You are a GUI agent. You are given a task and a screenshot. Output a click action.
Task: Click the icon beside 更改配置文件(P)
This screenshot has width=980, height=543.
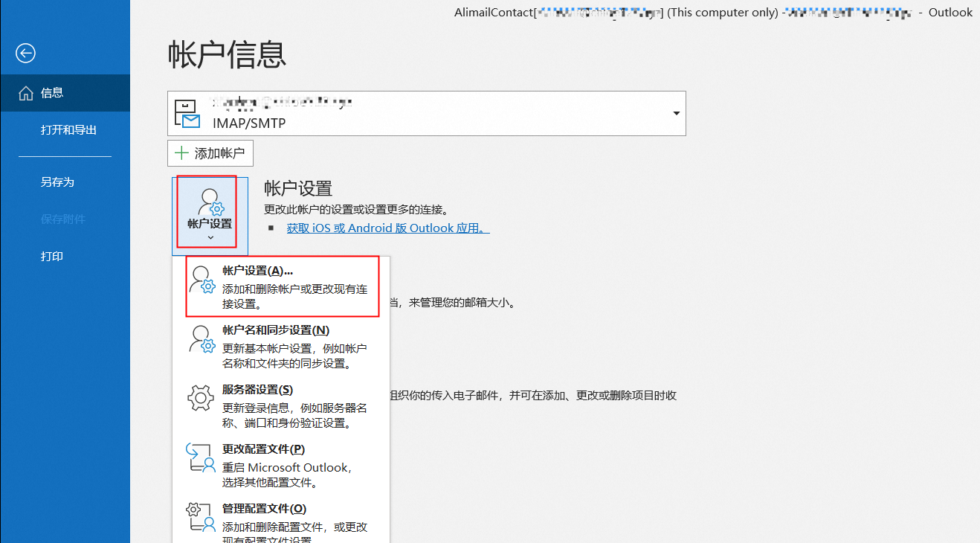[x=202, y=458]
